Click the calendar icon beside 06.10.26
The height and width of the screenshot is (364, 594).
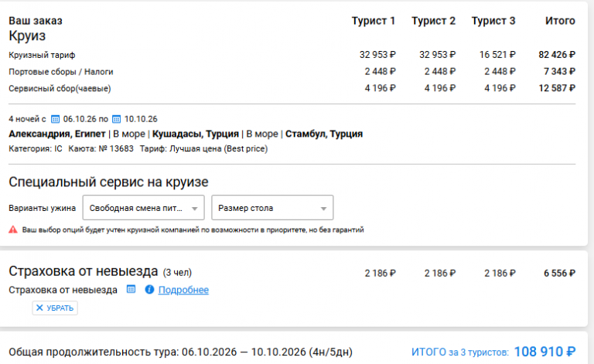coord(56,119)
